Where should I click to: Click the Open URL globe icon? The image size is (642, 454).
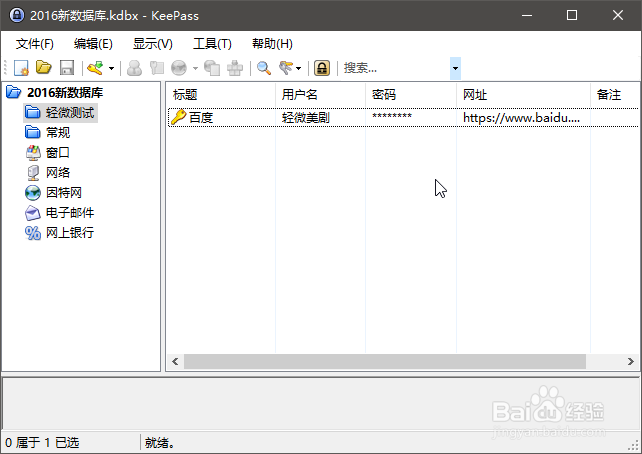point(179,68)
